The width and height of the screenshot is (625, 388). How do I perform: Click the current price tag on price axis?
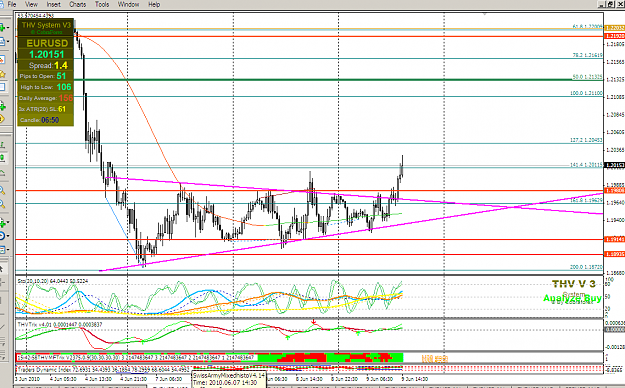pos(614,165)
